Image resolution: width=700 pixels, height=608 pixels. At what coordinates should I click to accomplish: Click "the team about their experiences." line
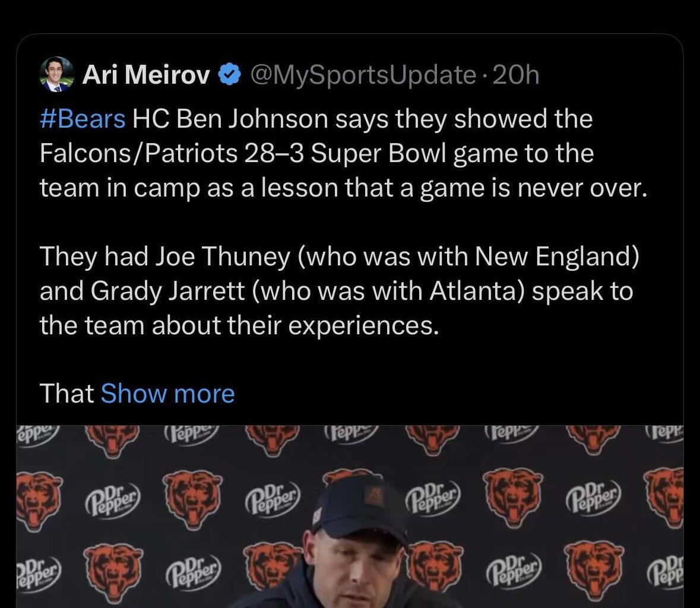(x=239, y=325)
